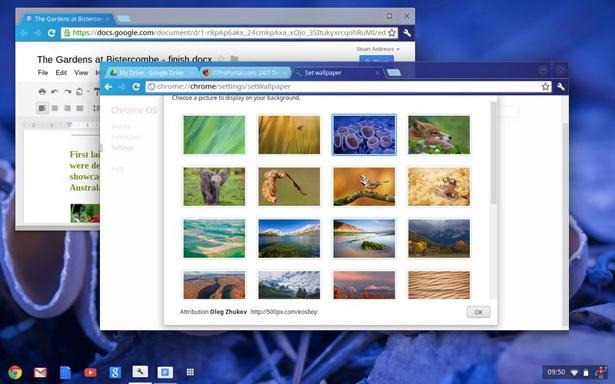Choose the canyon river wallpaper
The width and height of the screenshot is (615, 384).
(x=214, y=285)
